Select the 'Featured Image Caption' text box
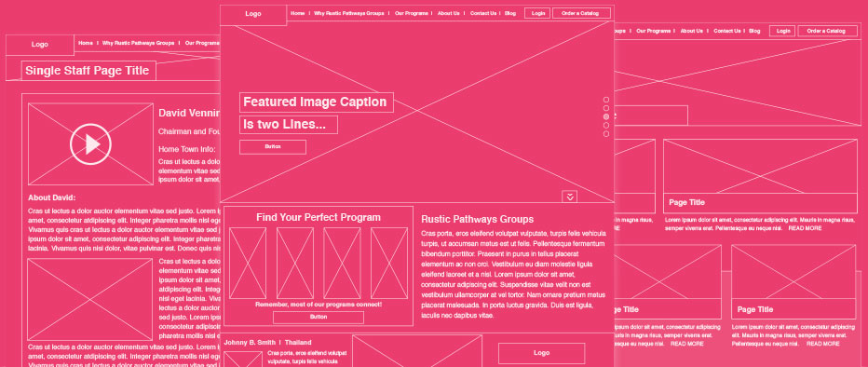The height and width of the screenshot is (367, 868). pos(317,102)
